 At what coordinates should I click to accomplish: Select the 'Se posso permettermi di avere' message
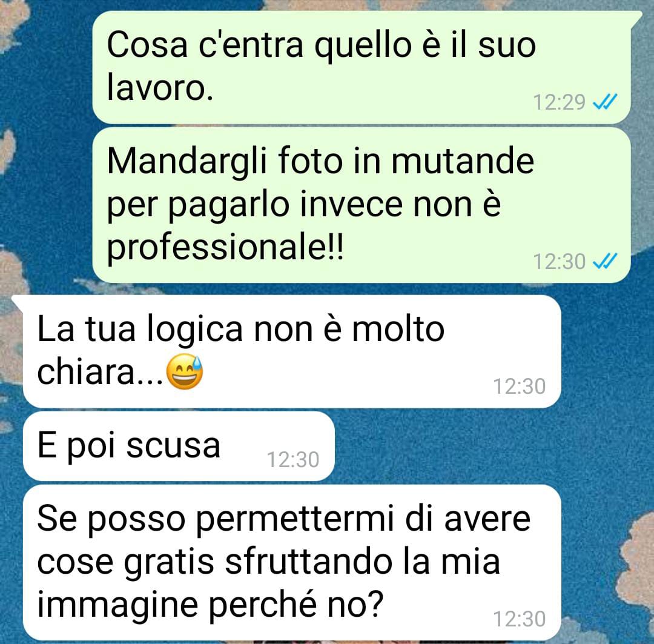click(292, 562)
